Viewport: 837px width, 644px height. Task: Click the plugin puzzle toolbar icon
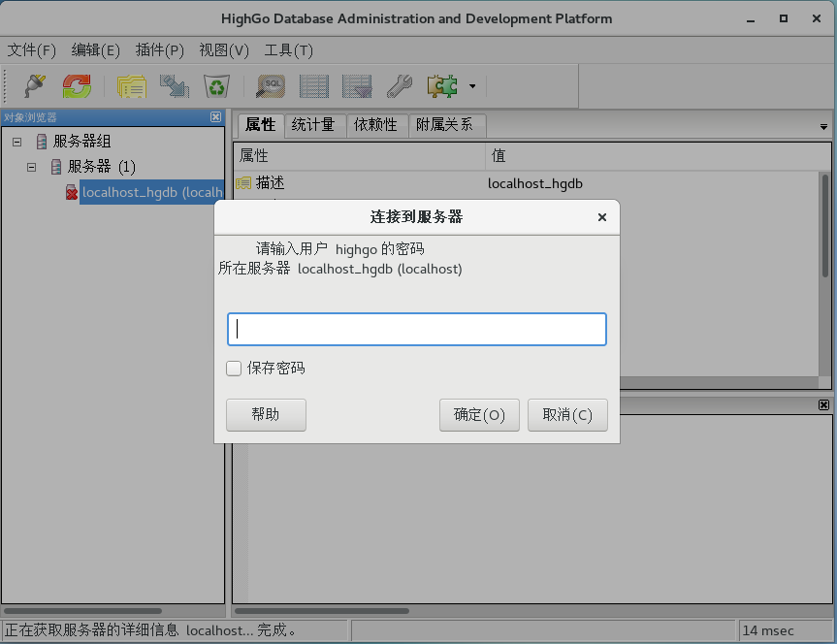[x=441, y=86]
